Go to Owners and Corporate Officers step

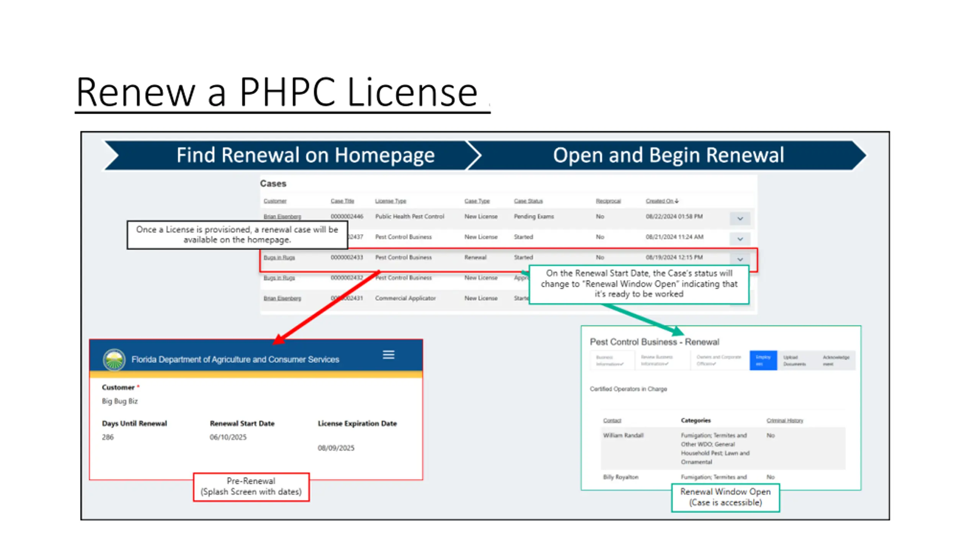720,360
